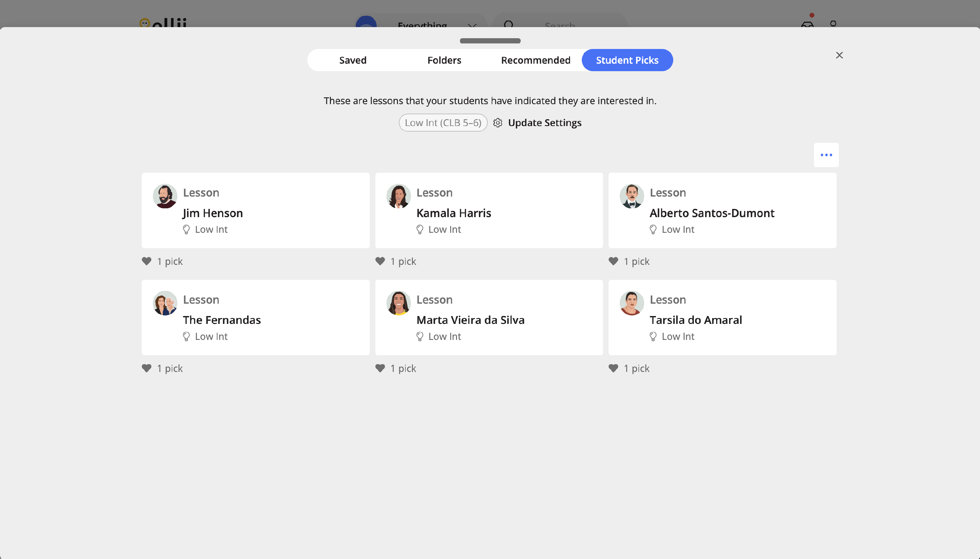
Task: Open the Recommended tab
Action: (x=535, y=60)
